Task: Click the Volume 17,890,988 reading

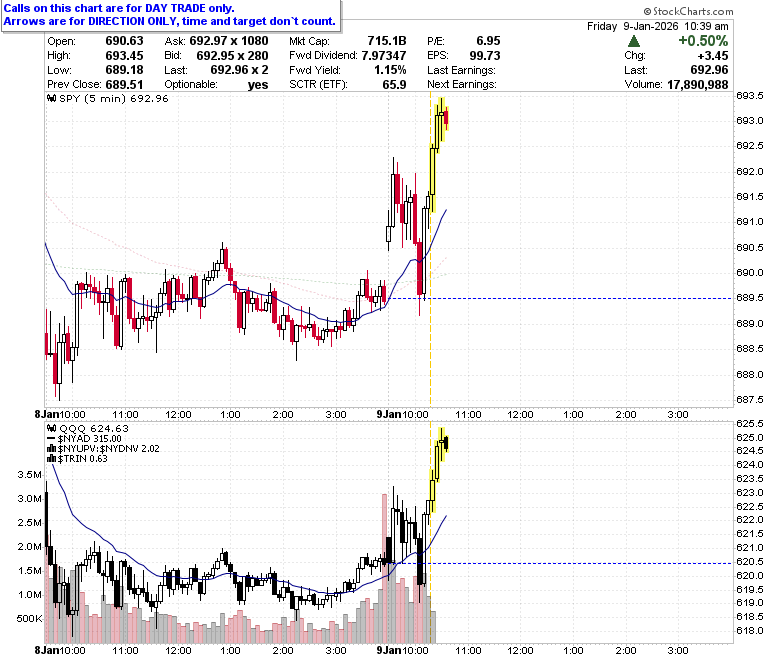Action: click(677, 85)
